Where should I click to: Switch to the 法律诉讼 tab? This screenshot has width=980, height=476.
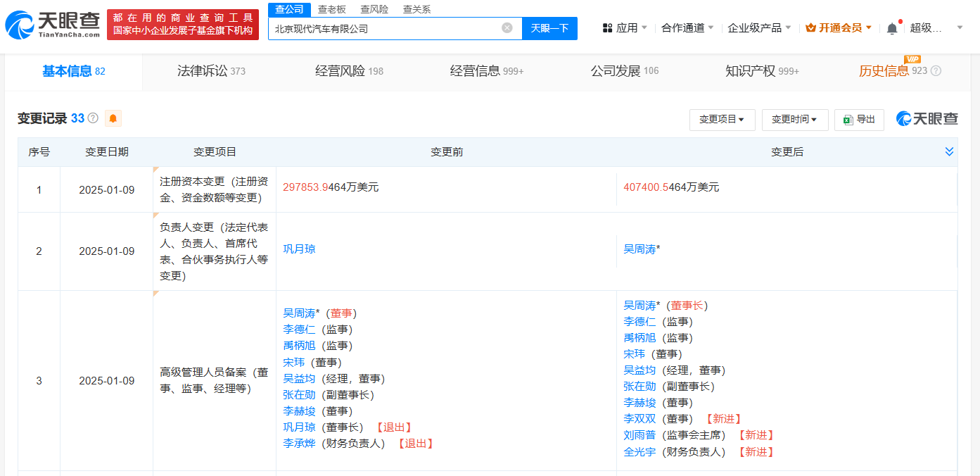(x=211, y=71)
